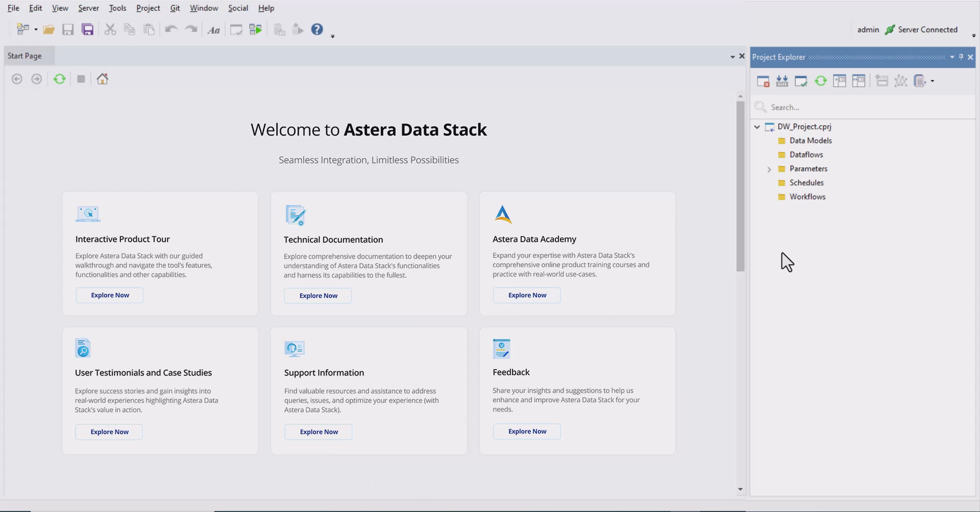Click the document edit stack icon
The image size is (980, 512).
click(x=920, y=81)
